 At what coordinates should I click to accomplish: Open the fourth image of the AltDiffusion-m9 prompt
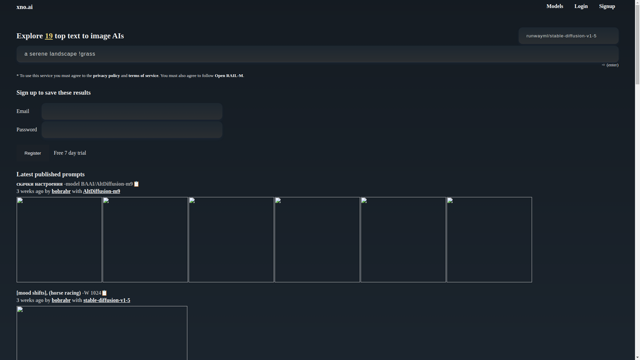[317, 240]
